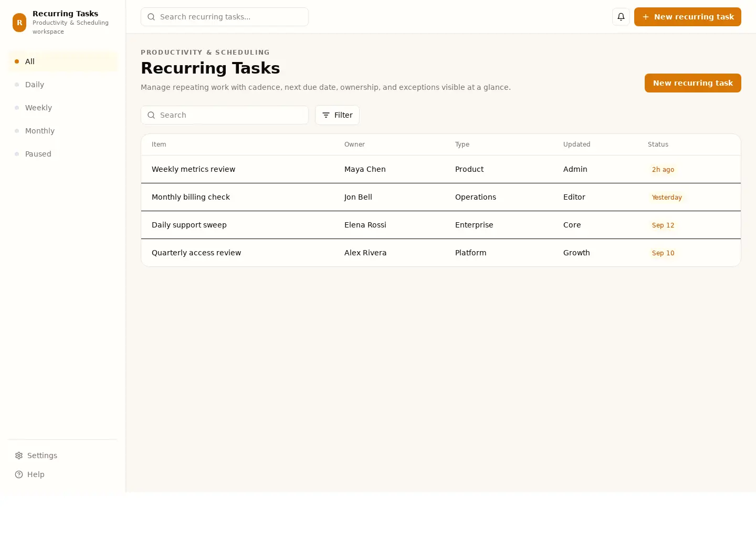
Task: Click the orange R workspace logo
Action: pos(19,23)
